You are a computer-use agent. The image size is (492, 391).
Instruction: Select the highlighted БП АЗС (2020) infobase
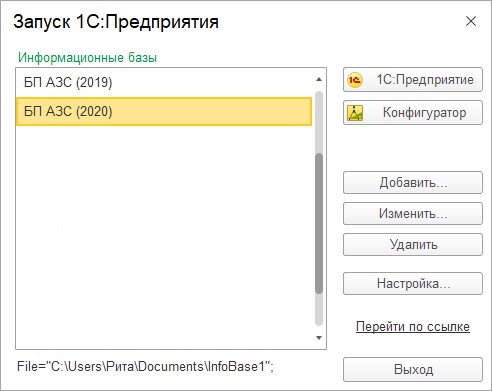(x=164, y=111)
